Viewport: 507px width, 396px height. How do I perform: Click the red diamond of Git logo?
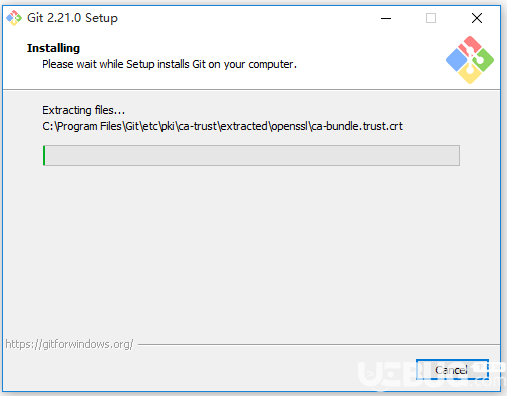(x=470, y=45)
